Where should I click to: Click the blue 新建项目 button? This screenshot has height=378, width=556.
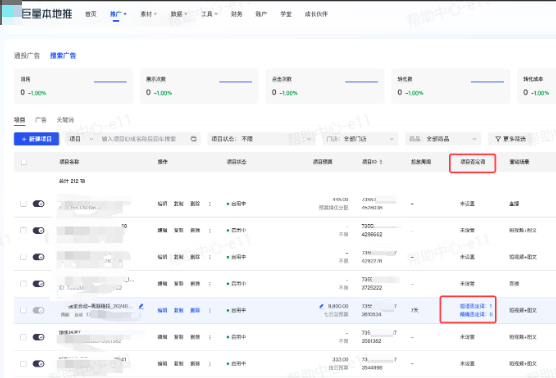click(x=36, y=139)
